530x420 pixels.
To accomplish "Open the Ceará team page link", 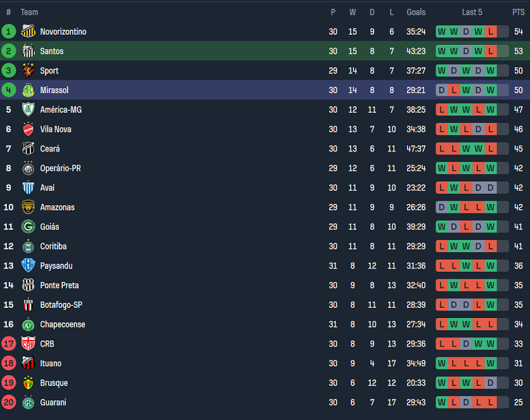I will 50,149.
